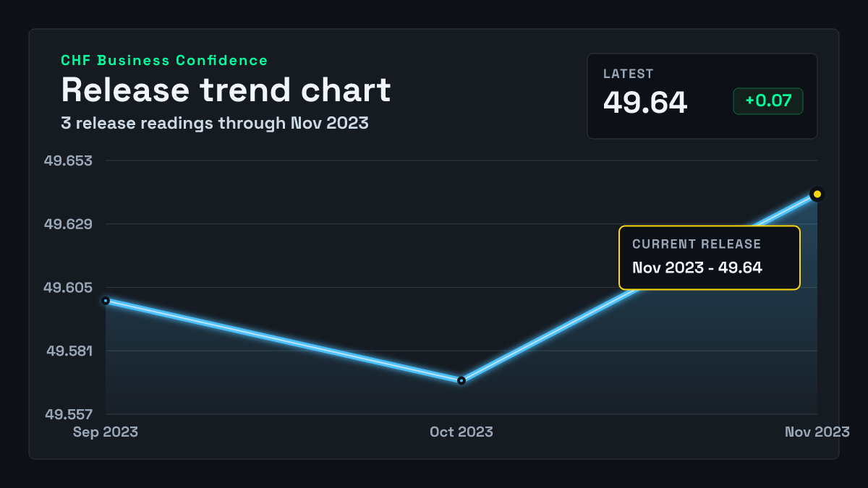868x488 pixels.
Task: Open the CURRENT RELEASE tooltip box
Action: (x=710, y=258)
